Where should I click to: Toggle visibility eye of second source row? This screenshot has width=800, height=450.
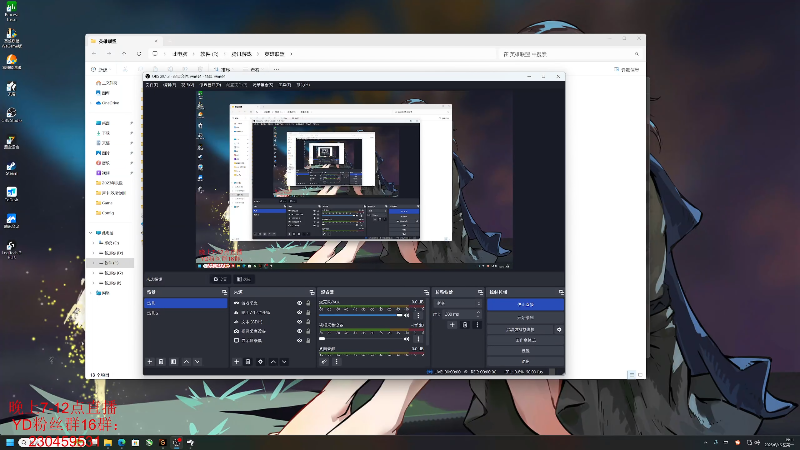coord(299,312)
